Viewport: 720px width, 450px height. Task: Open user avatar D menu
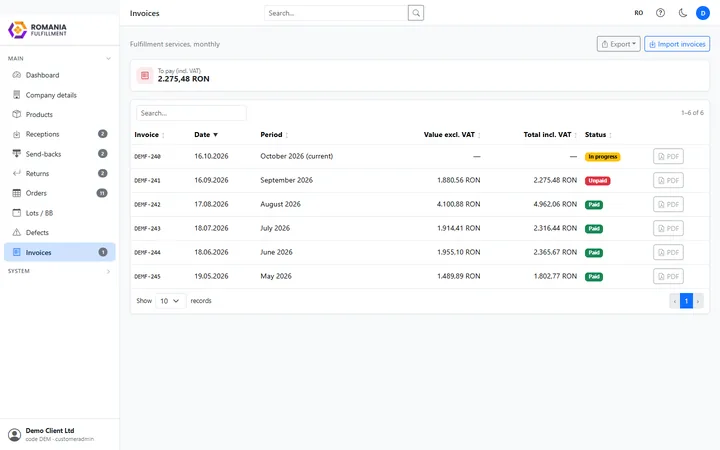pos(703,13)
